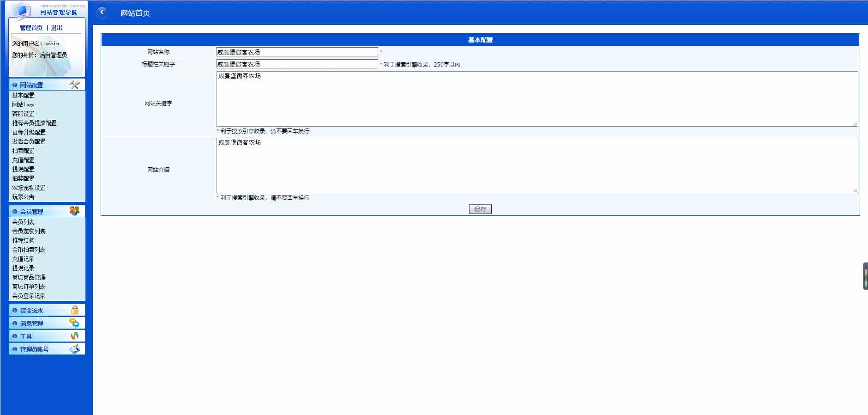Image resolution: width=868 pixels, height=415 pixels.
Task: Focus the 网站关键字 text area
Action: coord(537,99)
